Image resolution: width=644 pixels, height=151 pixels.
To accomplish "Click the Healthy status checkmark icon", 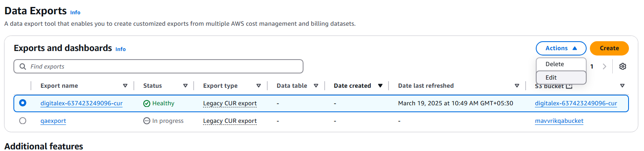I will 147,104.
